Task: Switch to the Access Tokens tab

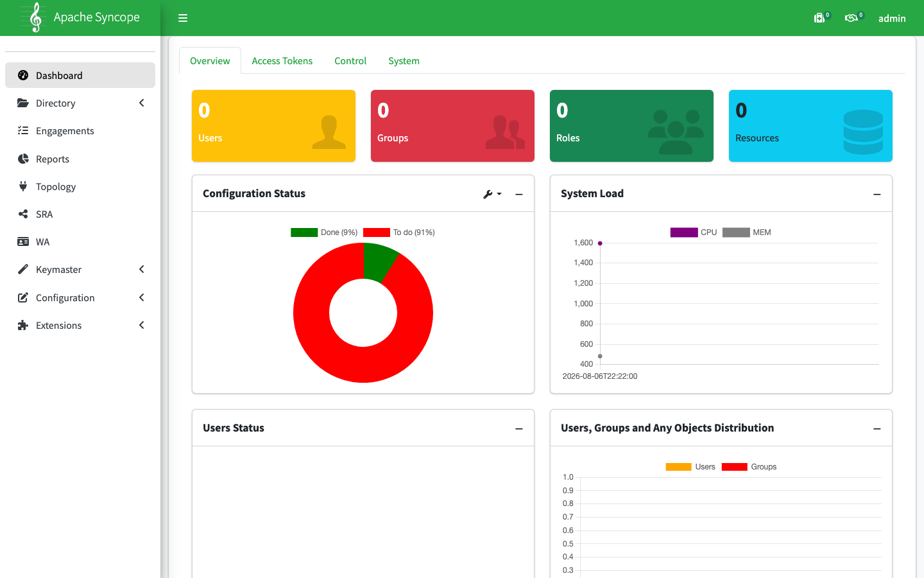Action: [x=282, y=61]
